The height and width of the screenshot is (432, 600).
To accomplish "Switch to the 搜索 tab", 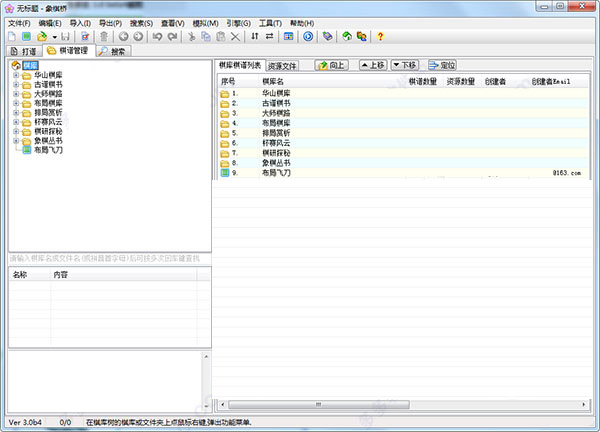I will click(x=114, y=51).
